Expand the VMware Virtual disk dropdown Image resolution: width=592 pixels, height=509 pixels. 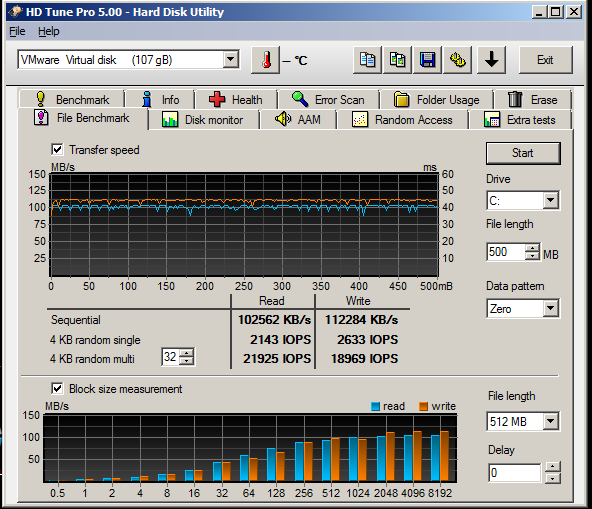tap(230, 60)
